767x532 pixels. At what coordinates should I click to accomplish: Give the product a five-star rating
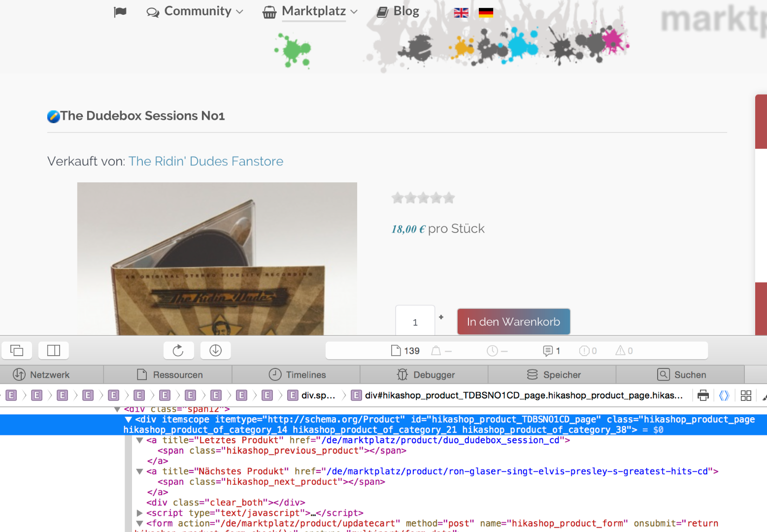tap(448, 198)
